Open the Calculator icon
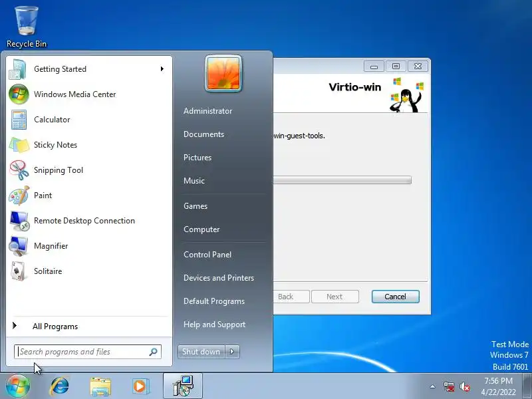 pyautogui.click(x=19, y=120)
